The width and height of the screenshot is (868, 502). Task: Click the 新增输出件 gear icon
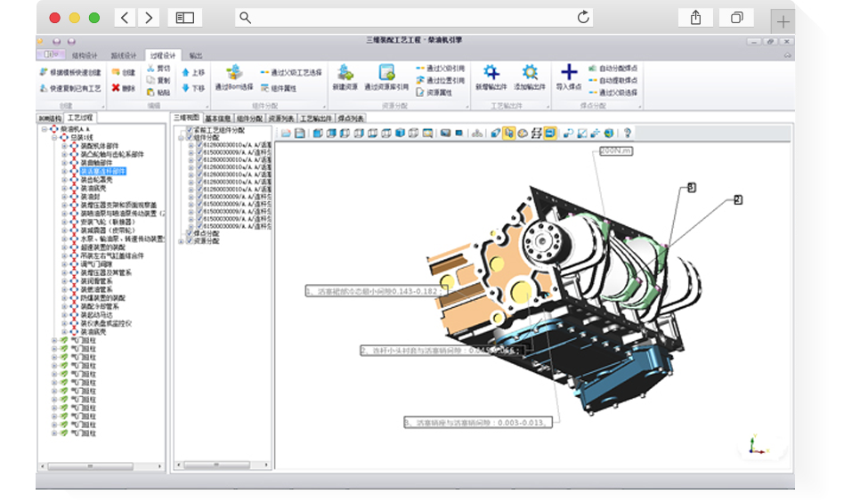click(x=491, y=73)
